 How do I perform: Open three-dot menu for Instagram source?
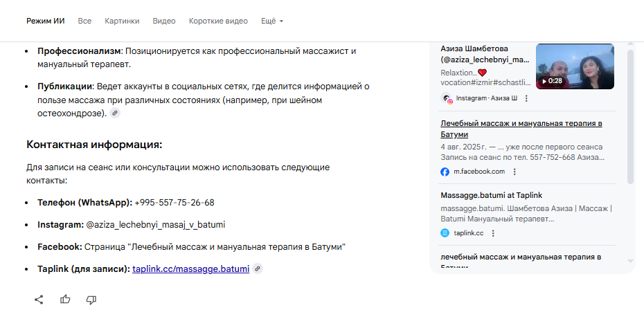[526, 98]
